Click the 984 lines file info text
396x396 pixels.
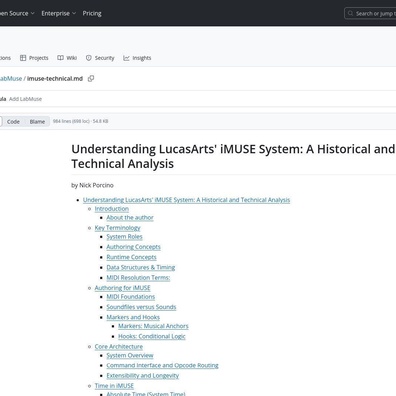click(80, 121)
